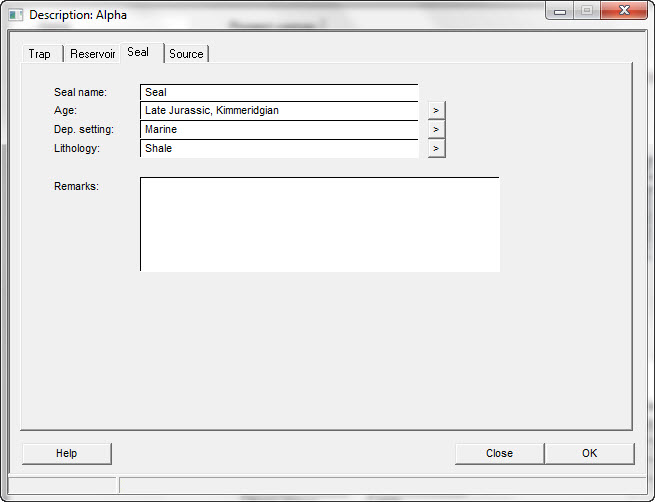Select the Seal tab

click(138, 52)
